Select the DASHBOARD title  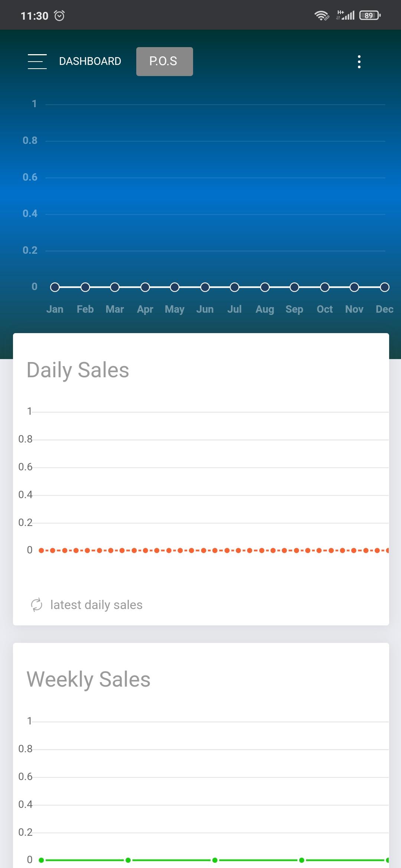pyautogui.click(x=90, y=61)
